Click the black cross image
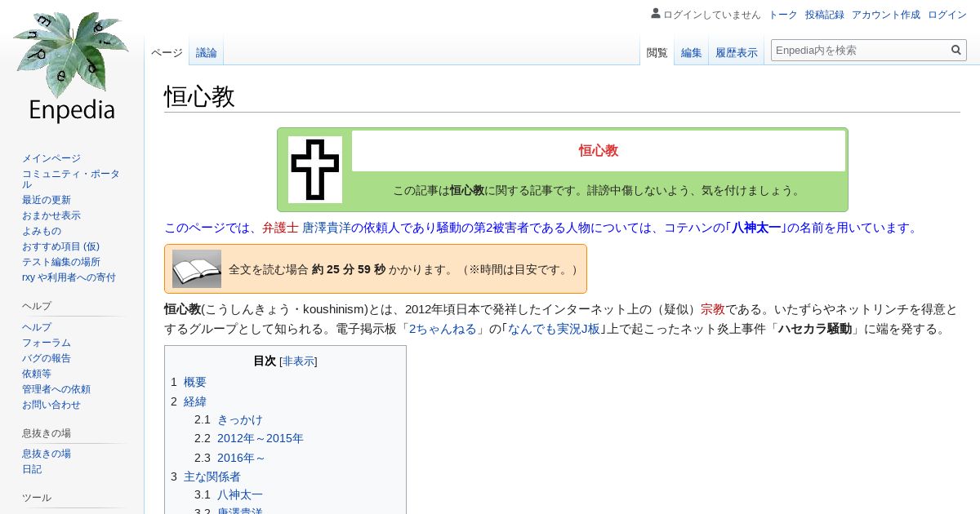 coord(315,170)
